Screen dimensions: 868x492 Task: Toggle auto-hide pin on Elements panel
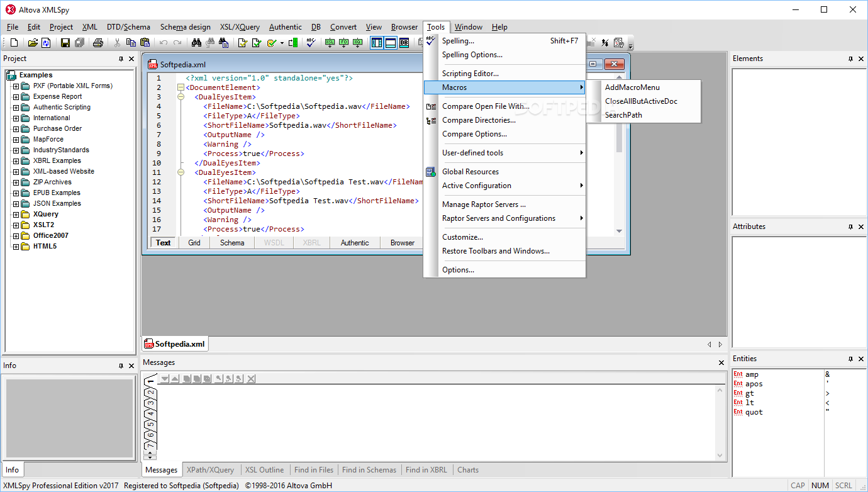(850, 59)
